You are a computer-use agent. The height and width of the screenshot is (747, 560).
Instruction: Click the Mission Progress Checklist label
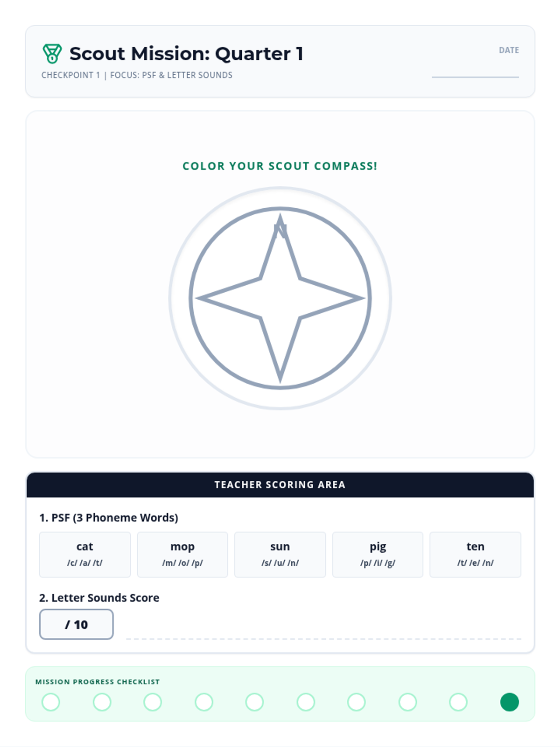click(98, 682)
